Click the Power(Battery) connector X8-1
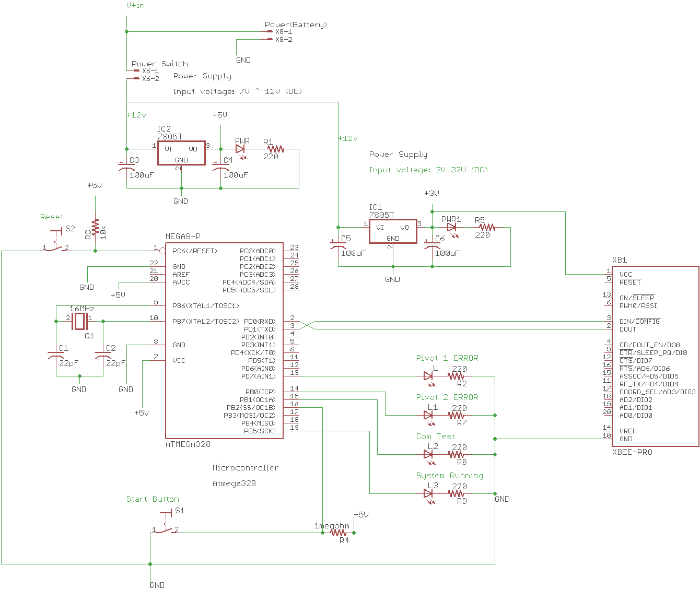This screenshot has width=700, height=590. [x=270, y=31]
